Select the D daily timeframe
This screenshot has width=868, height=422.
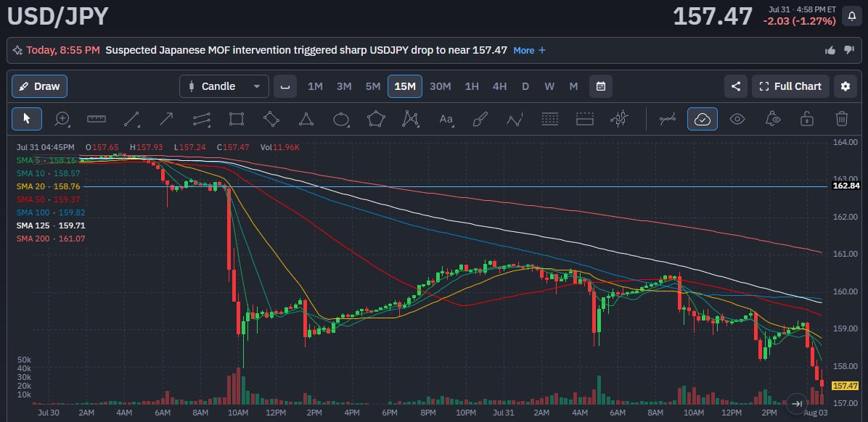[x=525, y=86]
